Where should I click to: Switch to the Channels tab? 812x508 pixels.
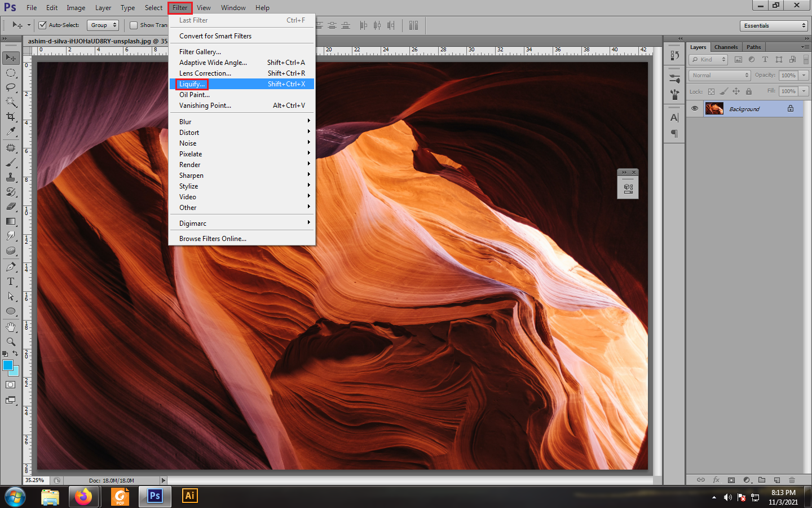coord(726,47)
